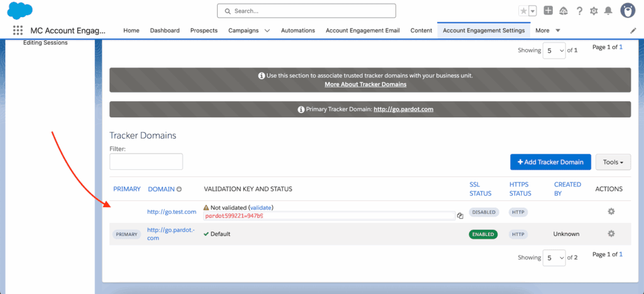The image size is (644, 294).
Task: Click the tracker domains Filter field
Action: point(146,162)
